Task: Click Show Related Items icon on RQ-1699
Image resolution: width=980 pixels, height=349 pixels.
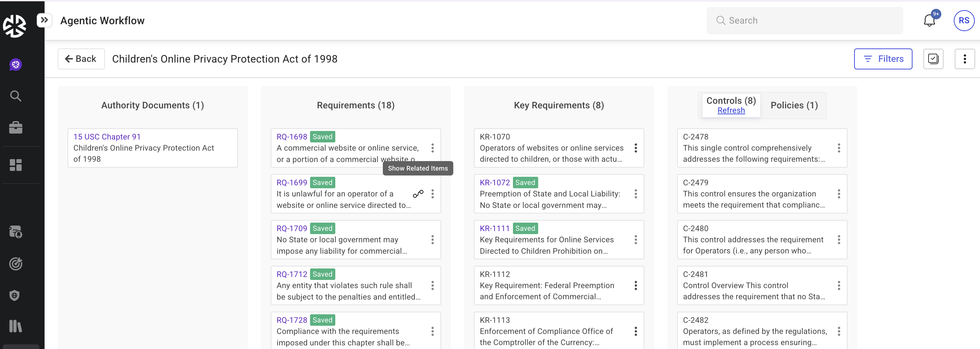Action: tap(418, 194)
